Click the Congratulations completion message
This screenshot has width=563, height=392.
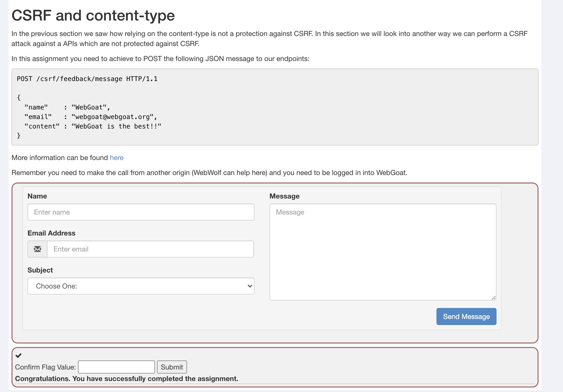(x=126, y=378)
